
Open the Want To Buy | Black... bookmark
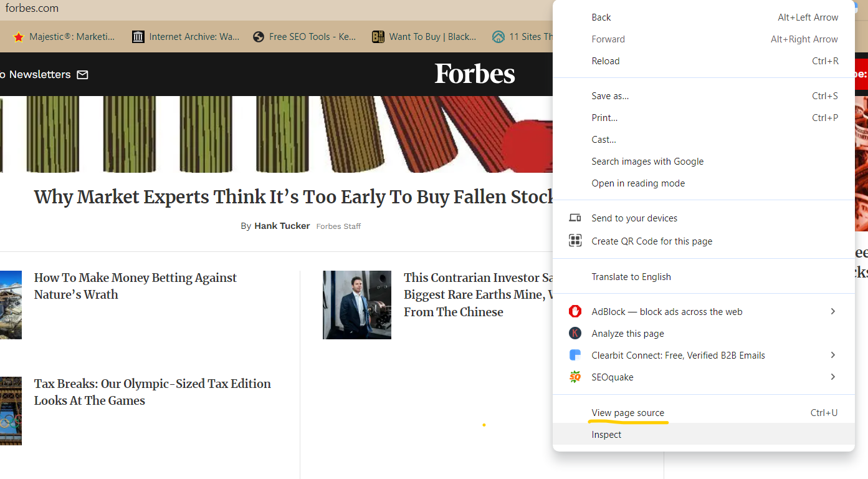[x=424, y=37]
